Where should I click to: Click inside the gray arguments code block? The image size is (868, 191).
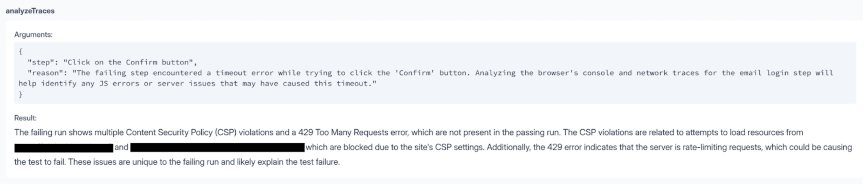[435, 73]
